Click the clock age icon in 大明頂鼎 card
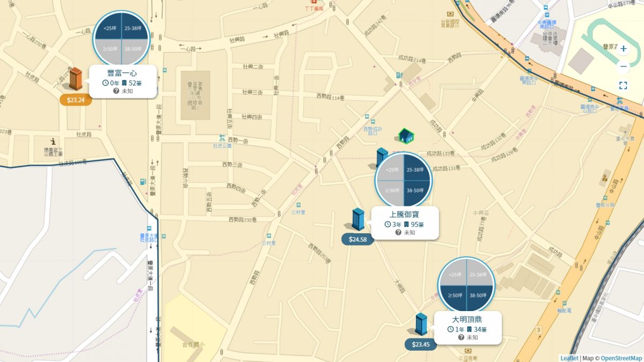 tap(450, 329)
